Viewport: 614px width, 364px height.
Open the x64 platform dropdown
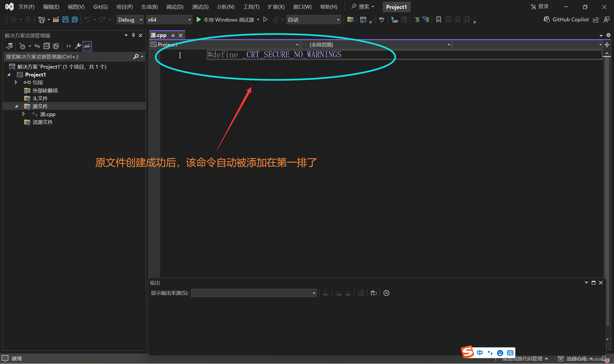[169, 20]
